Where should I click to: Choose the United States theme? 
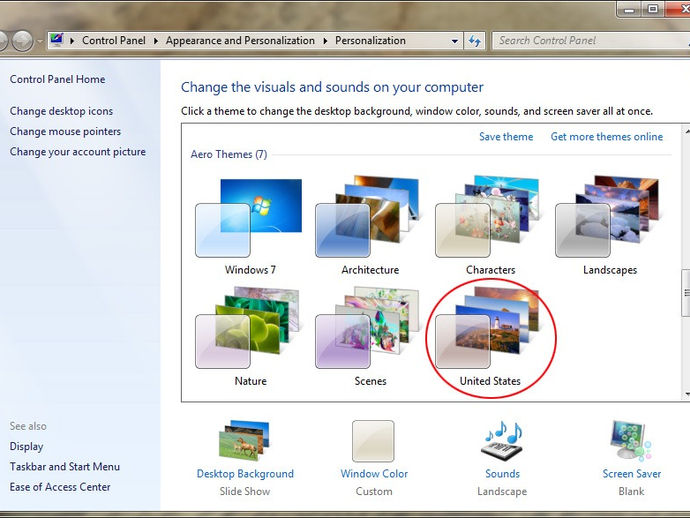click(x=488, y=328)
